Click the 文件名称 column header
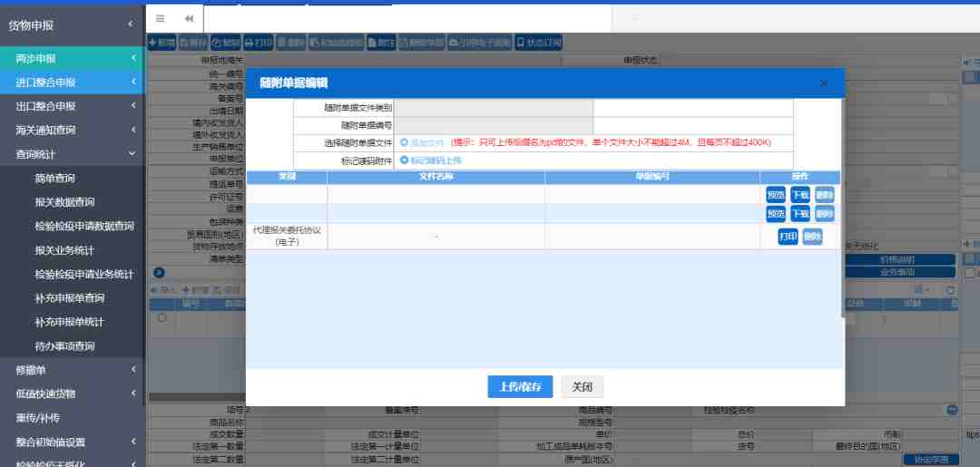 [x=436, y=178]
